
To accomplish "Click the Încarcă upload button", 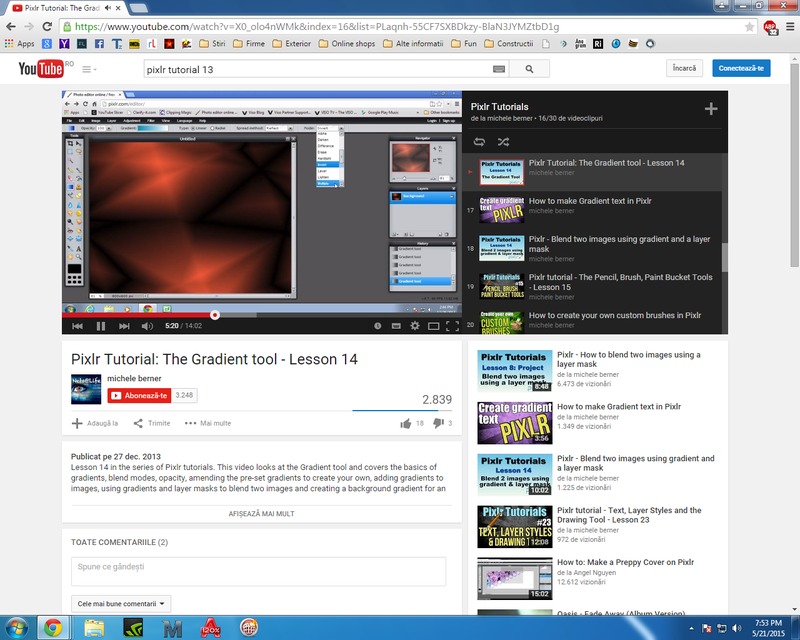I will 684,68.
